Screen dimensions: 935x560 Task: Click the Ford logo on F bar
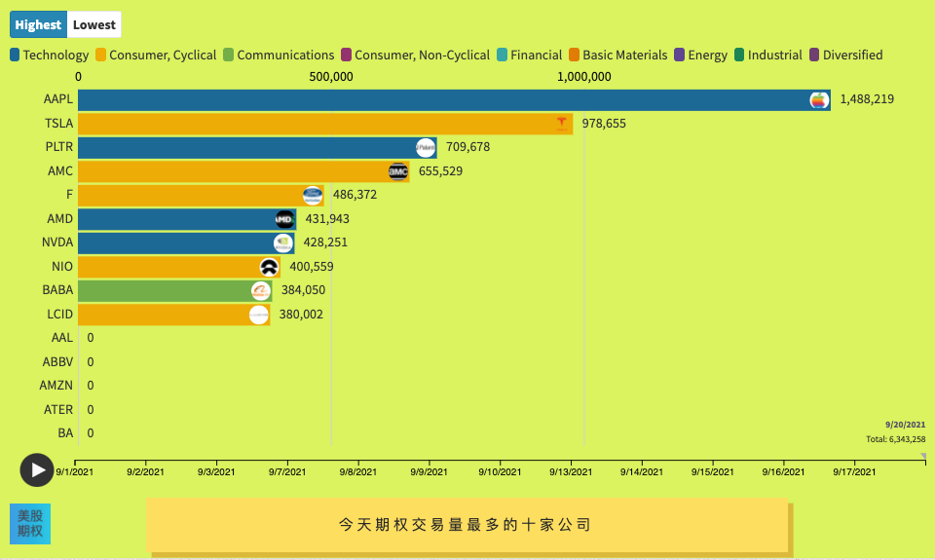pos(313,196)
